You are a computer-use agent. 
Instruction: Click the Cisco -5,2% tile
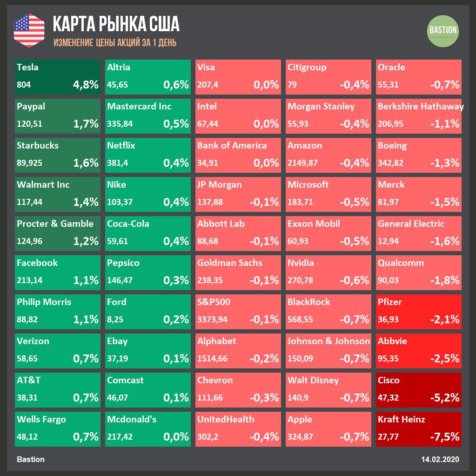(x=419, y=390)
